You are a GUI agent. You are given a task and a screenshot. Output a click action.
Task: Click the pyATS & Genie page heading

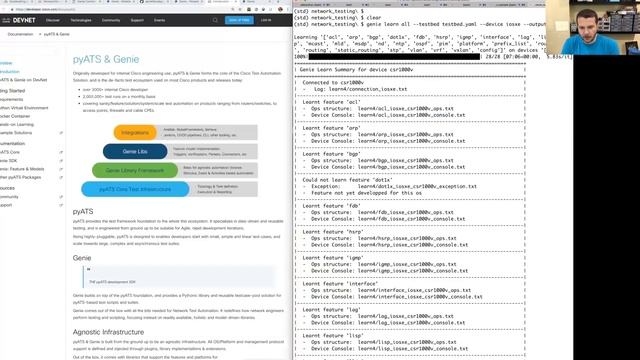(x=106, y=60)
